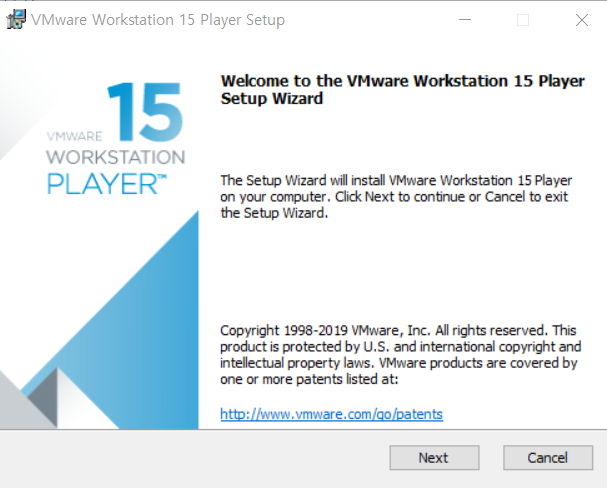This screenshot has height=488, width=607.
Task: Click the 'The Setup Wizard will install' paragraph
Action: [x=396, y=197]
